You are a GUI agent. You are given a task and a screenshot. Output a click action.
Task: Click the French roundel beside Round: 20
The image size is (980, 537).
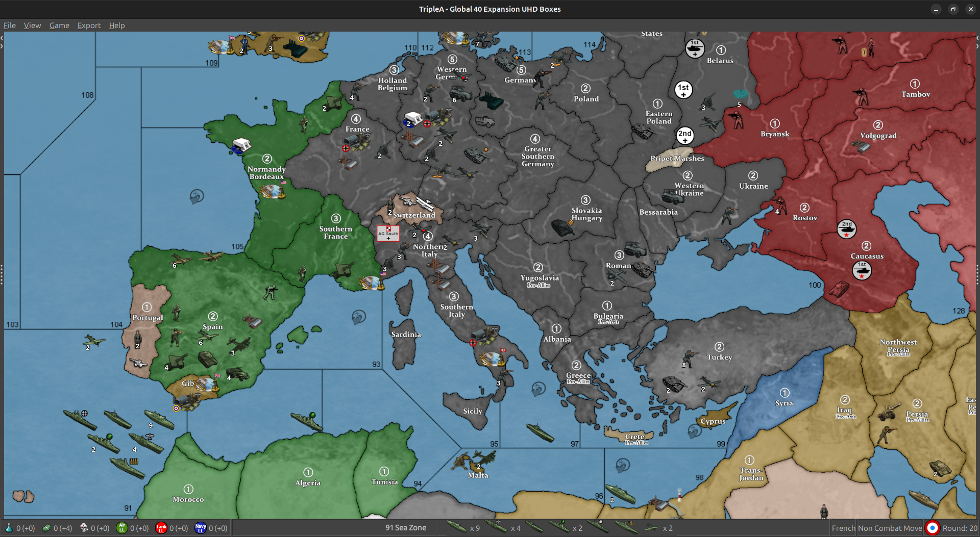932,528
